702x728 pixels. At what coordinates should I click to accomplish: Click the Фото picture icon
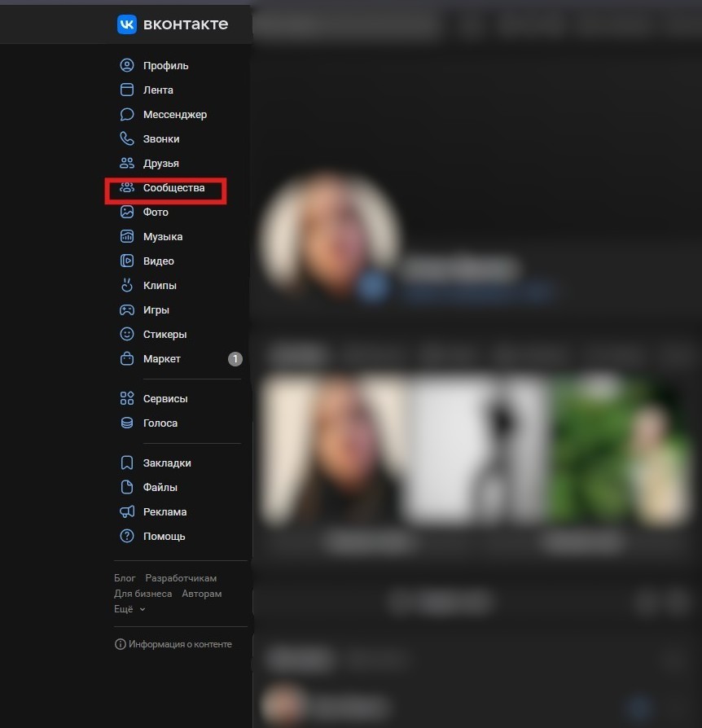127,212
